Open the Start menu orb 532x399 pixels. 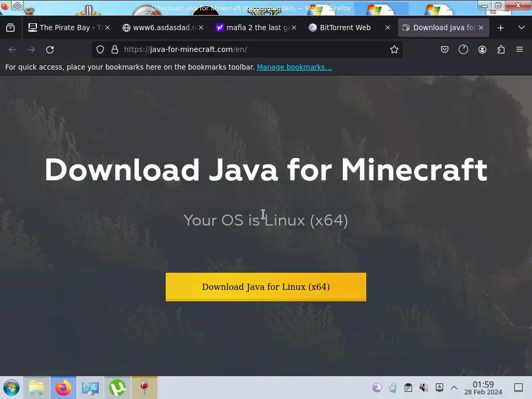point(11,388)
